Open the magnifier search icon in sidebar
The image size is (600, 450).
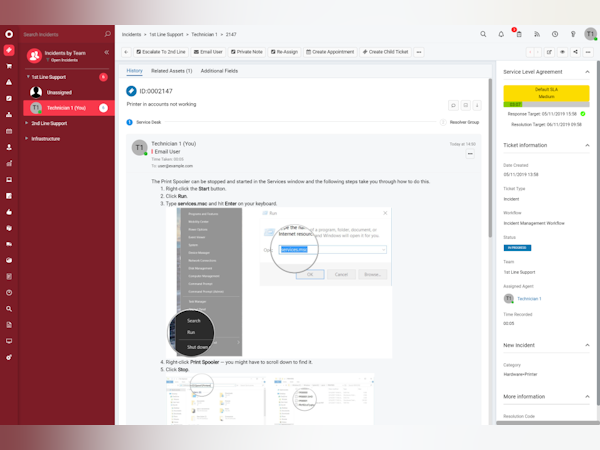click(9, 309)
